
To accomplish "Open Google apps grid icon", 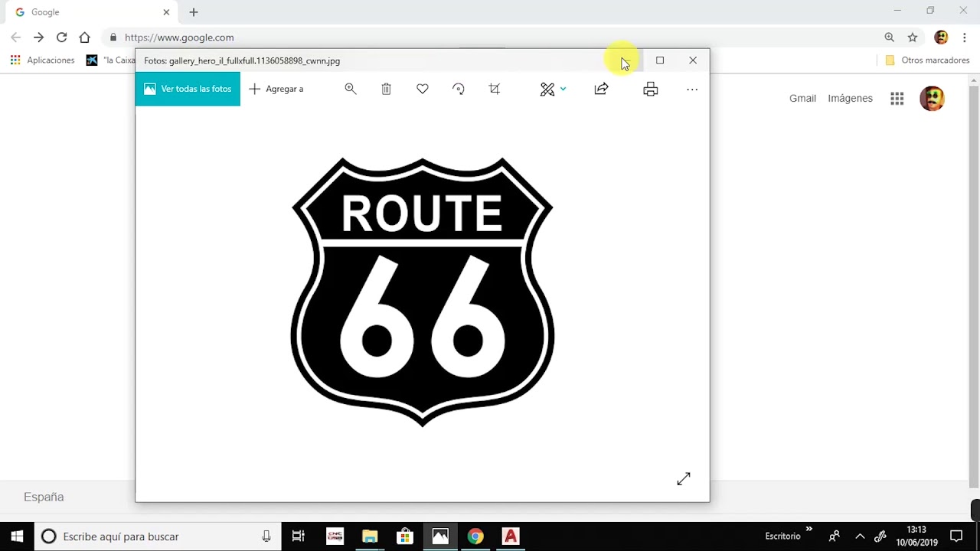I will (x=897, y=98).
